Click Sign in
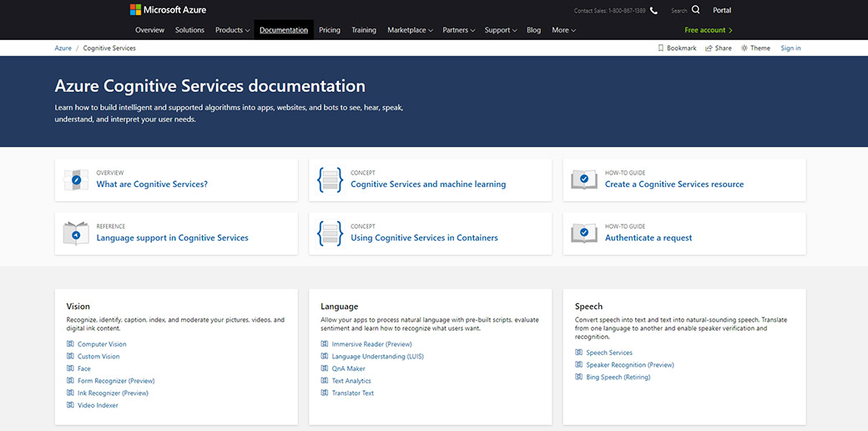868x431 pixels. pos(790,48)
